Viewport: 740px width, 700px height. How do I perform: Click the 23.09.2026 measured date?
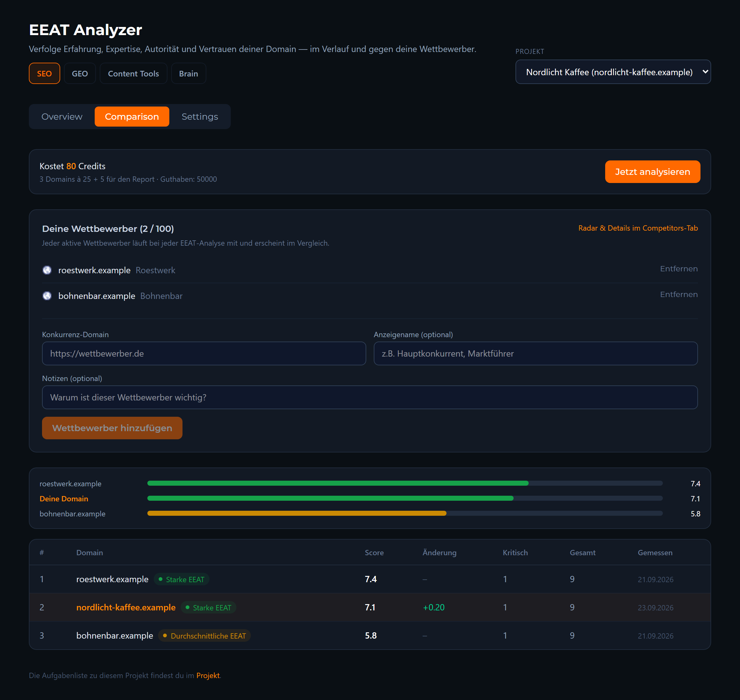655,608
